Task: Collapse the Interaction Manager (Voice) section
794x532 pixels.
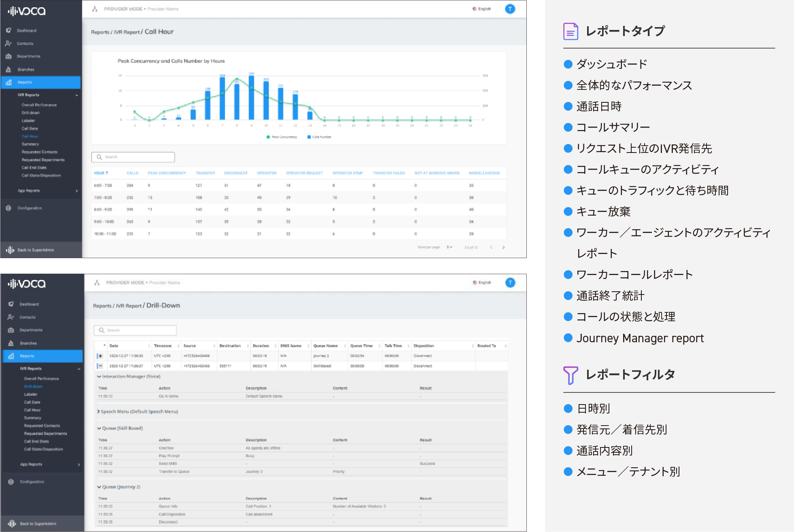Action: pos(99,377)
